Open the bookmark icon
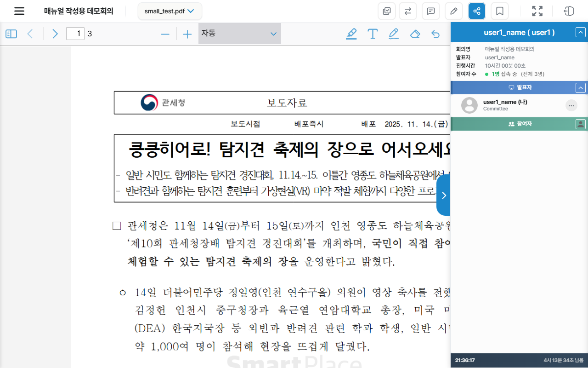Screen dimensions: 588x368 500,11
